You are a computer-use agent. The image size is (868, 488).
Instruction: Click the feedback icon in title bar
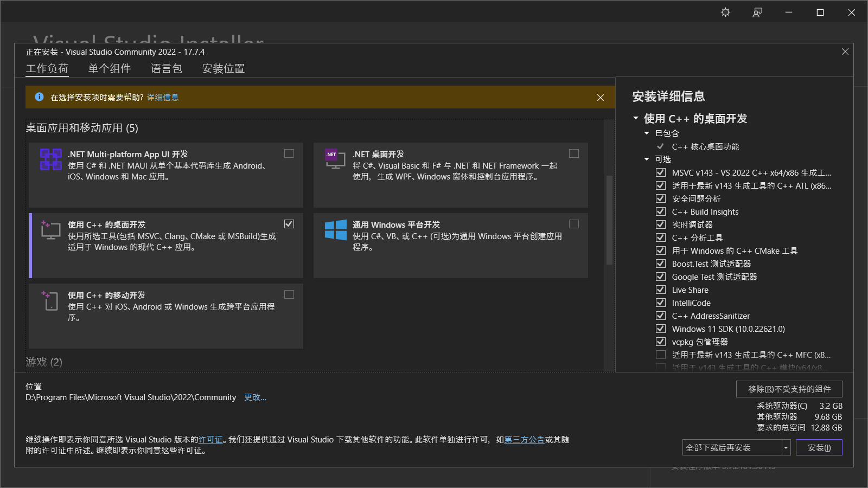[x=757, y=12]
